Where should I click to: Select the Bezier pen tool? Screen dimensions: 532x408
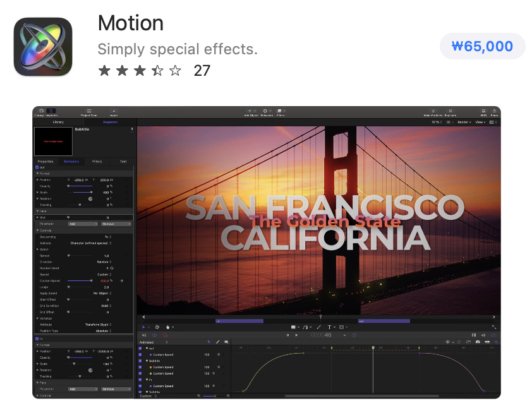pos(305,327)
